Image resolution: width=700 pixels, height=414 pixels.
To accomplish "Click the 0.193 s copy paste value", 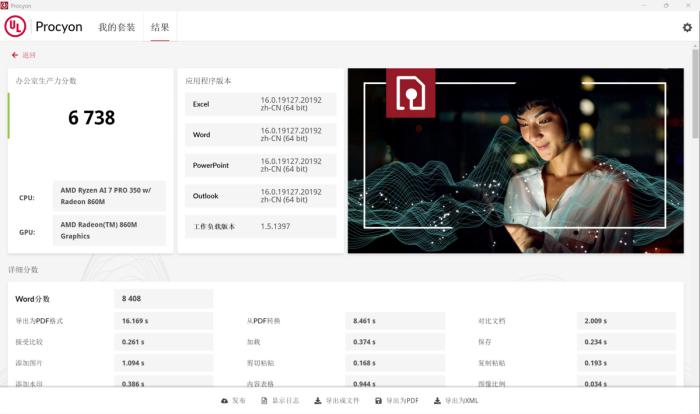I will [626, 363].
